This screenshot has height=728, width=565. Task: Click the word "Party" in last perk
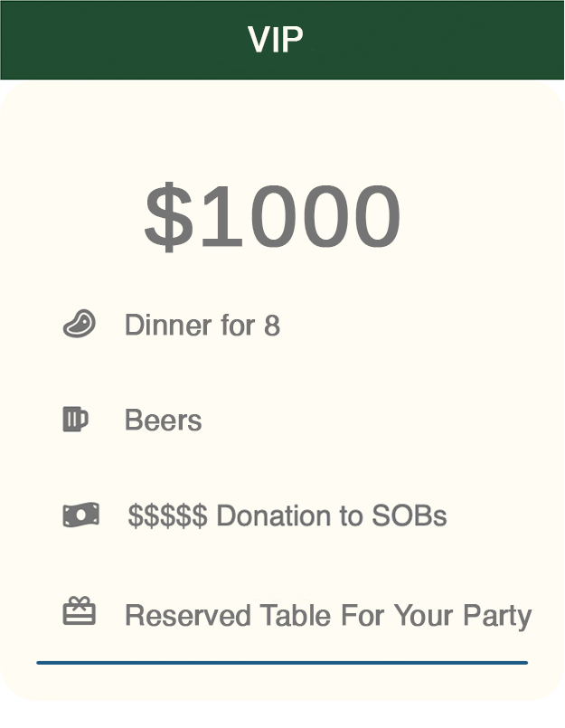pos(496,616)
